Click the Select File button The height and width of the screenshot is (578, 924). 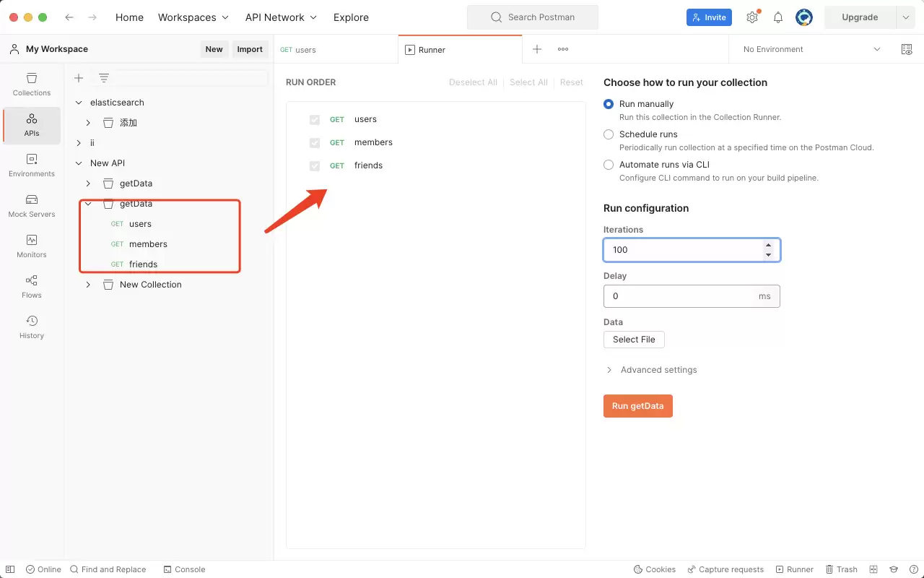click(x=634, y=340)
